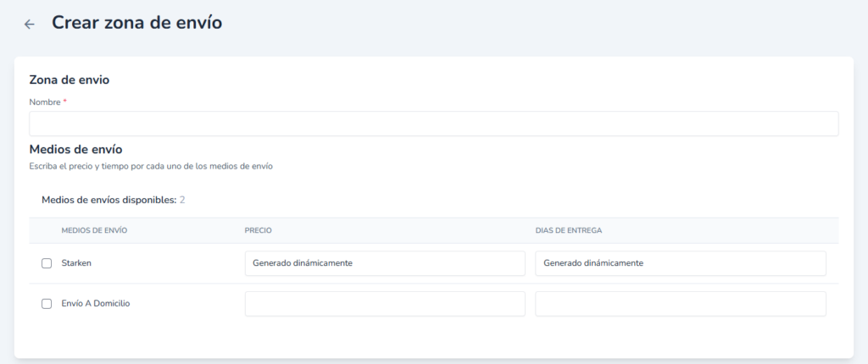Tick the Envío A Domicilio checkbox

47,304
